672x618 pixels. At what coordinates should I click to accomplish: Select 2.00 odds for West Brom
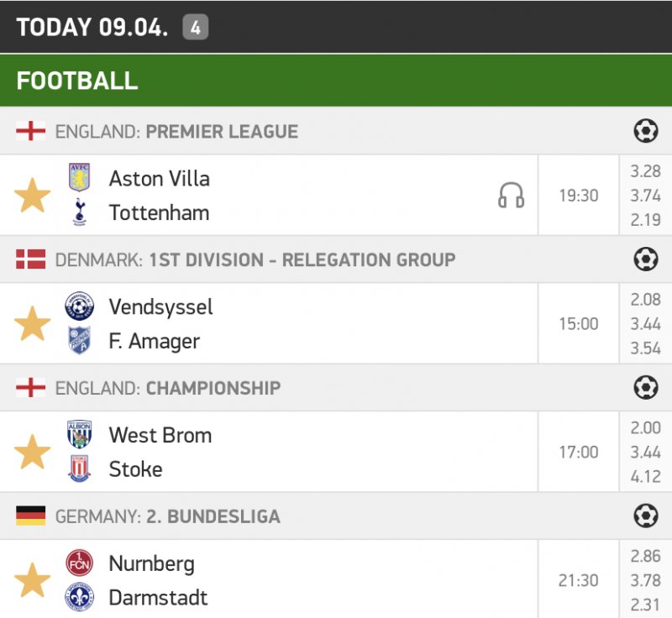coord(645,428)
